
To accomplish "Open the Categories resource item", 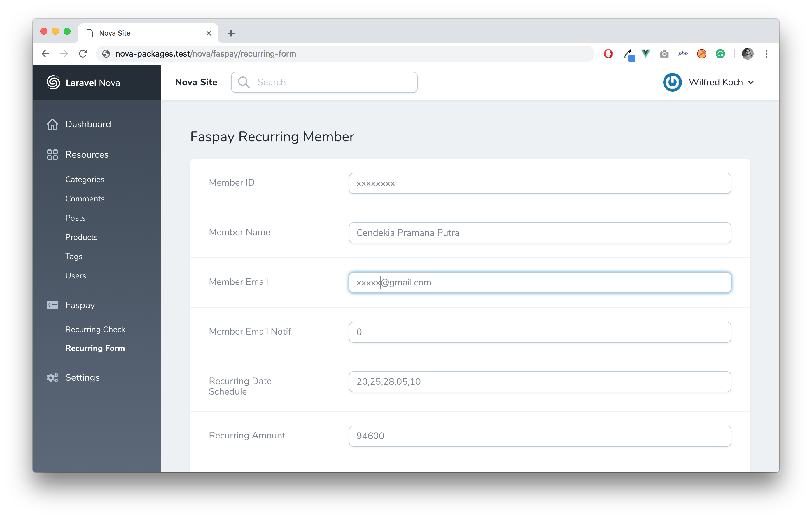I will tap(85, 179).
